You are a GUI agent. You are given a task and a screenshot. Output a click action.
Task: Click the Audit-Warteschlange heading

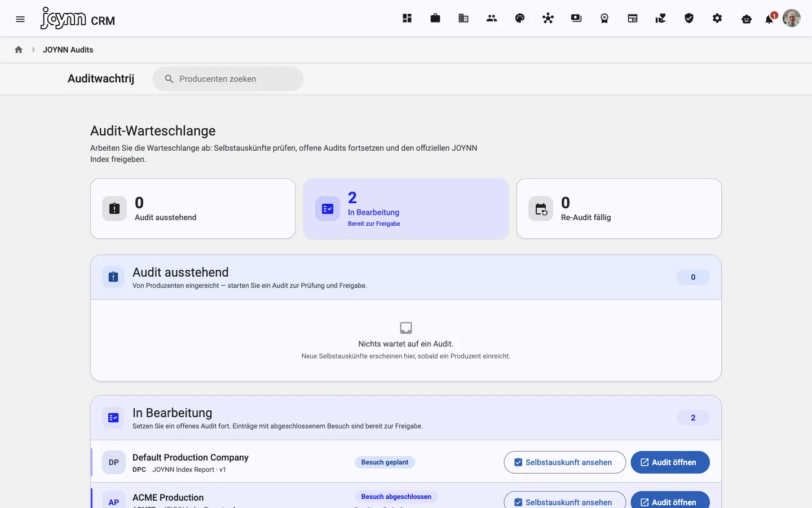click(153, 131)
